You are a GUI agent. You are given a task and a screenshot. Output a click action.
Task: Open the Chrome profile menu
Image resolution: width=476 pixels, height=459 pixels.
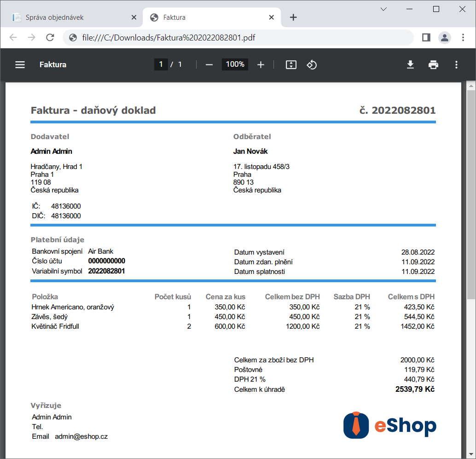tap(444, 38)
